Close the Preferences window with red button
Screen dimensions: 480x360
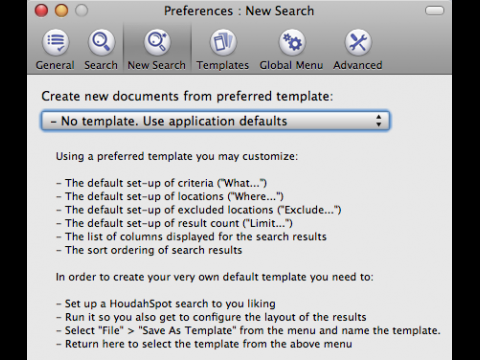coord(41,11)
